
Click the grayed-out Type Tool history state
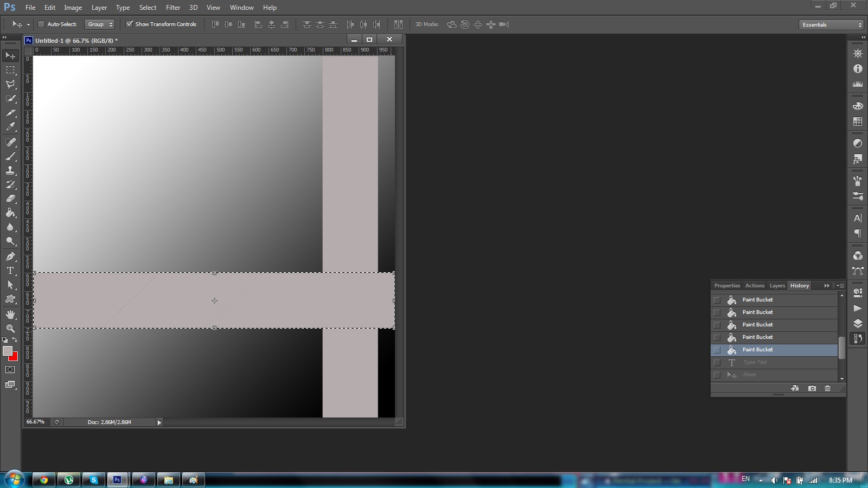(x=755, y=362)
